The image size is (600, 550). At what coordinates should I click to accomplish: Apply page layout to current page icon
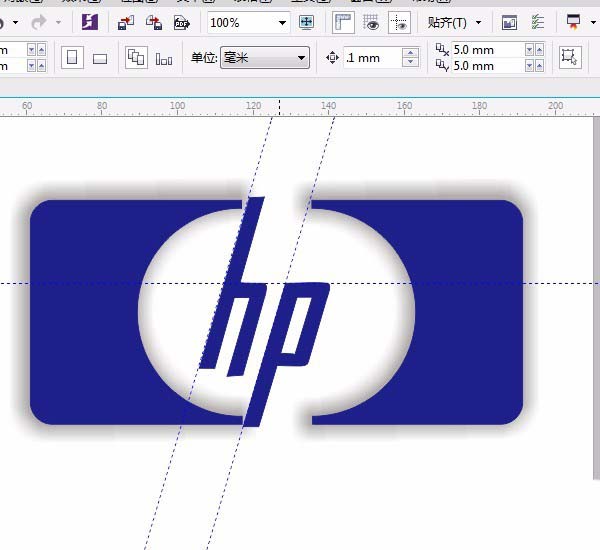164,59
